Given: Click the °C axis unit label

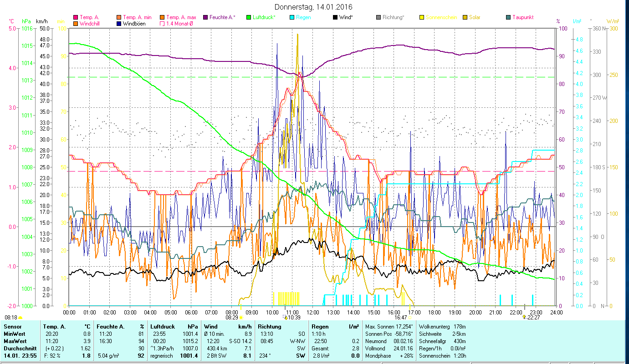Looking at the screenshot, I should pos(12,21).
